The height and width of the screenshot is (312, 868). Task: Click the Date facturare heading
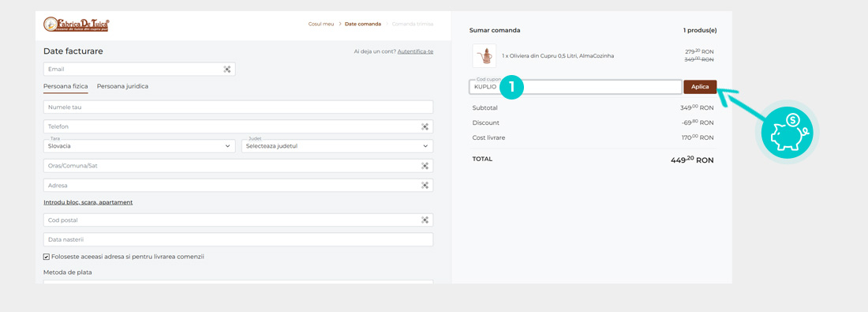point(73,51)
